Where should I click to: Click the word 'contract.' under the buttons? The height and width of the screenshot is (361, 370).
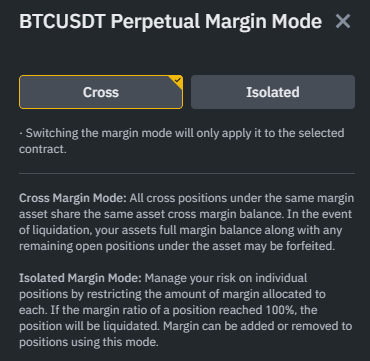[x=43, y=149]
